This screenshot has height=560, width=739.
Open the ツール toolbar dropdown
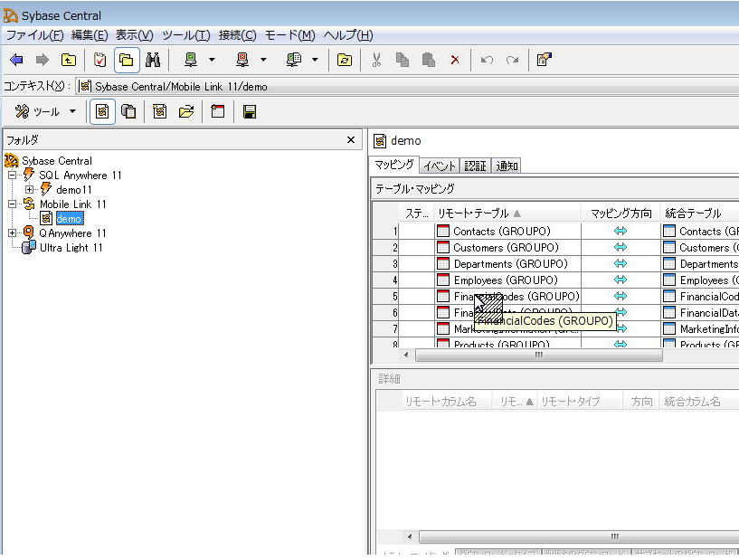(72, 111)
